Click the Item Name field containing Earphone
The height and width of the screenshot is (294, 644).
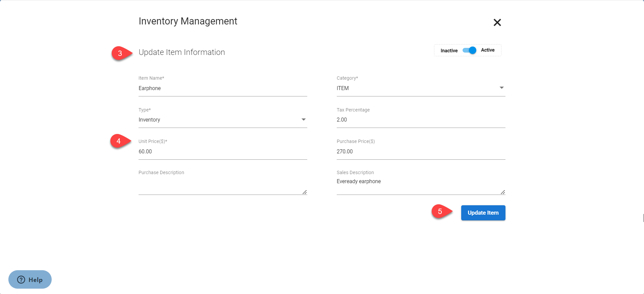pos(222,88)
